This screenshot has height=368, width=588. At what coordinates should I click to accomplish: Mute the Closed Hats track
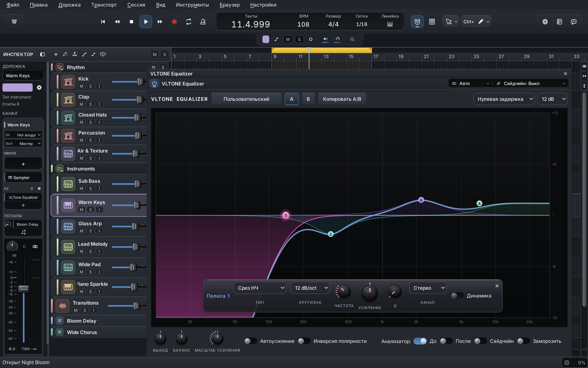[x=81, y=122]
